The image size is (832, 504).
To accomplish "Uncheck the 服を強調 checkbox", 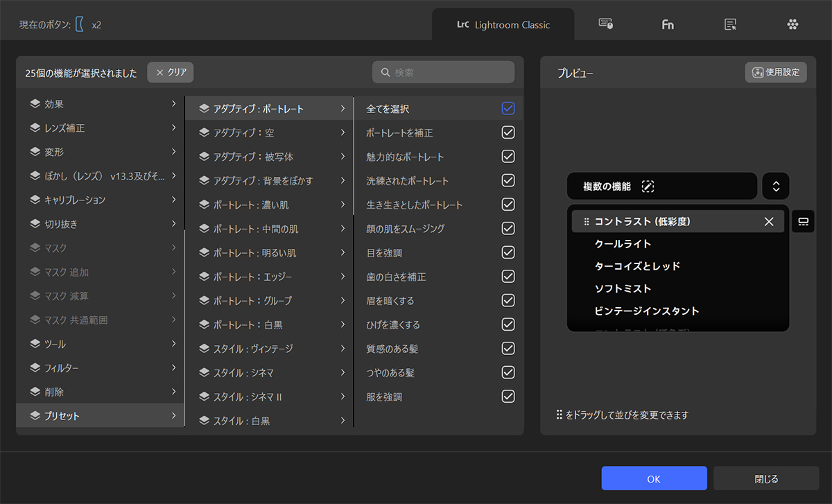I will click(x=508, y=397).
